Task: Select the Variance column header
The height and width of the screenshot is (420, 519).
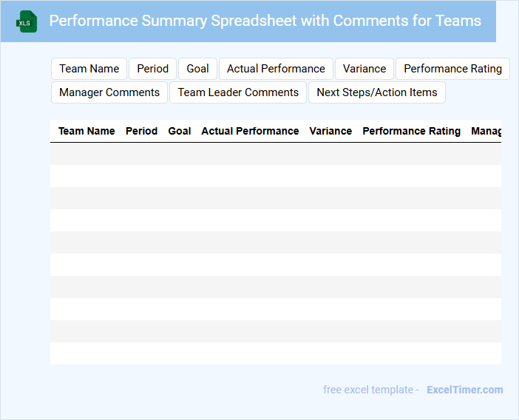Action: 330,131
